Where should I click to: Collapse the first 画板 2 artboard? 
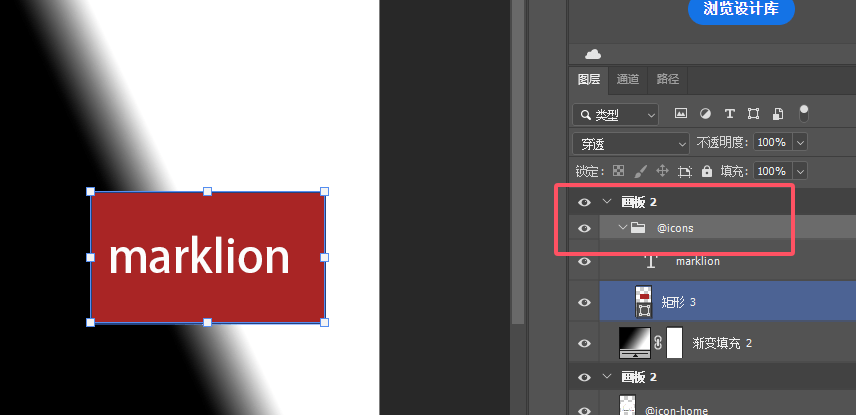tap(607, 201)
